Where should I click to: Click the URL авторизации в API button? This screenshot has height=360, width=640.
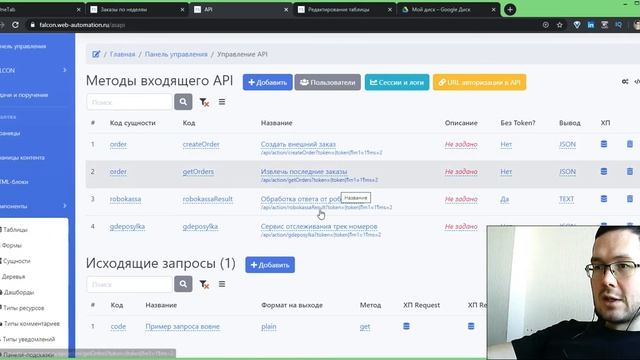point(479,82)
